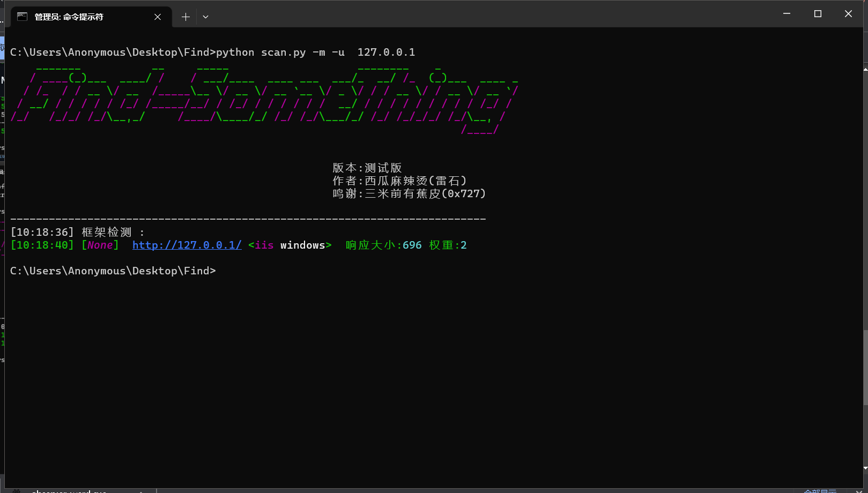Open the http://127.0.0.1/ link
This screenshot has width=868, height=493.
tap(187, 245)
